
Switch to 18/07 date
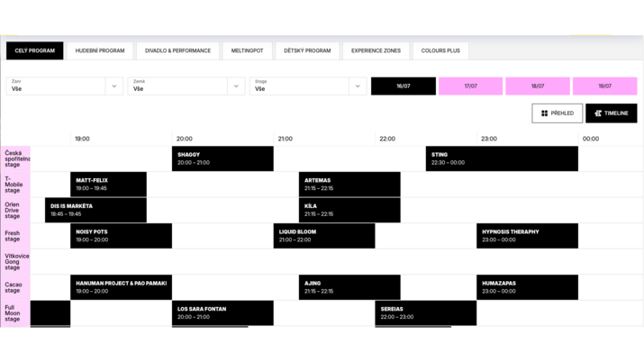pos(538,86)
